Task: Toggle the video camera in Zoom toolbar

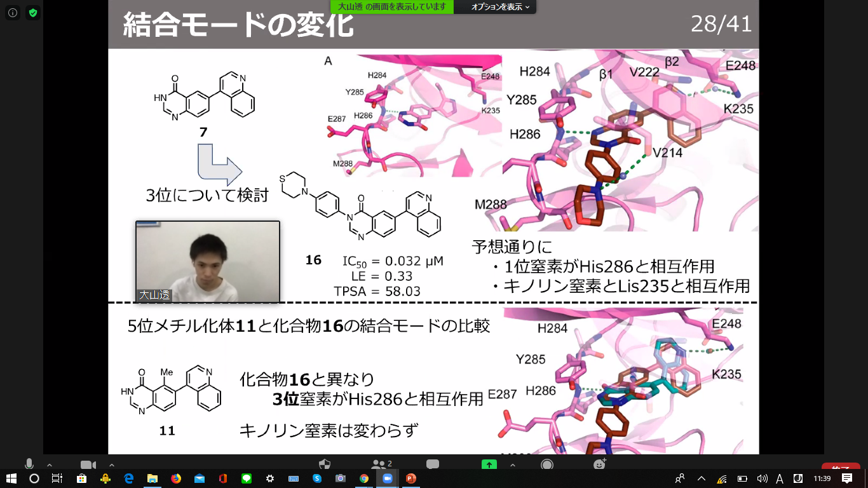Action: [x=88, y=464]
